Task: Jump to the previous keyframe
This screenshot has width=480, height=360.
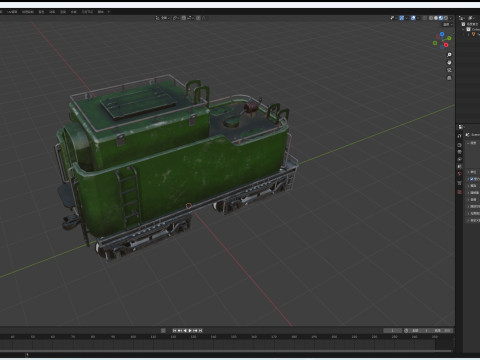Action: coord(180,330)
